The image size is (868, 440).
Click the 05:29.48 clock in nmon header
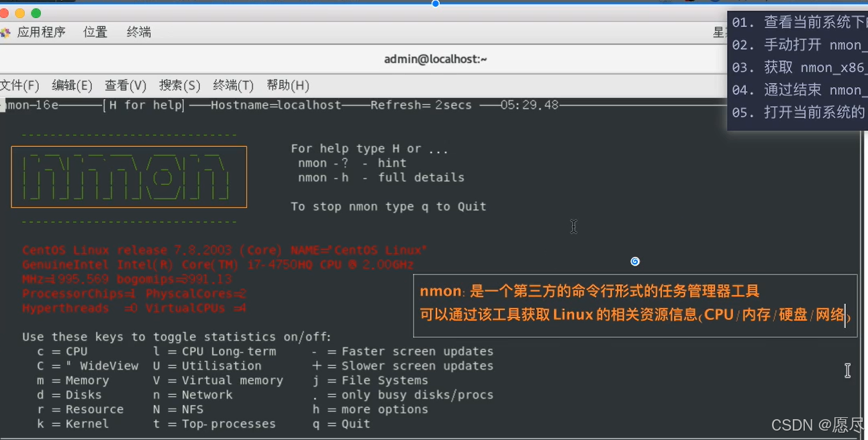pyautogui.click(x=530, y=105)
